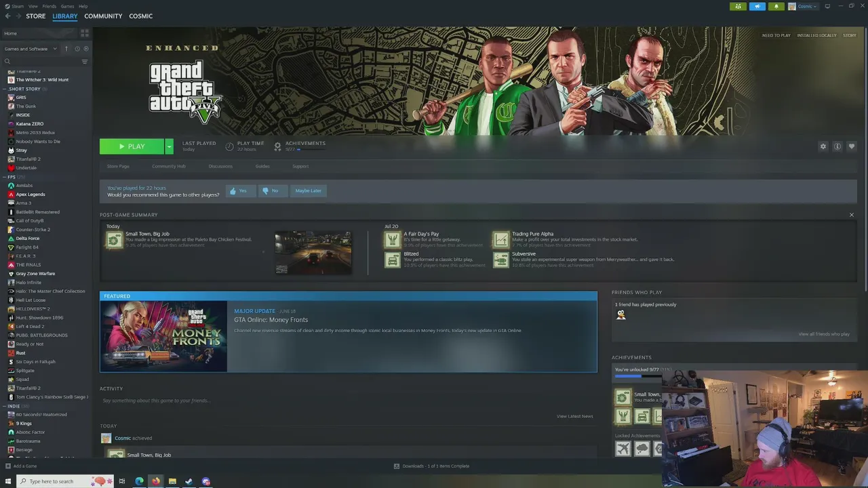Click the library search magnifier icon
The width and height of the screenshot is (868, 488).
[7, 62]
